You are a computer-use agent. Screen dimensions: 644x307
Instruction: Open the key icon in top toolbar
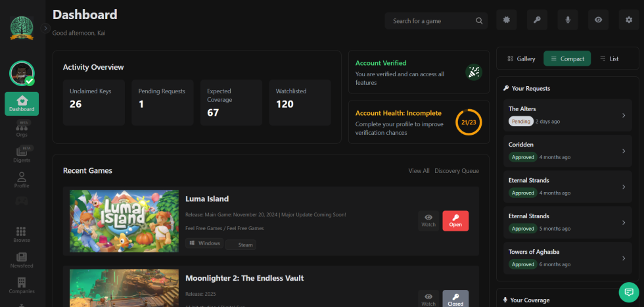pyautogui.click(x=537, y=20)
